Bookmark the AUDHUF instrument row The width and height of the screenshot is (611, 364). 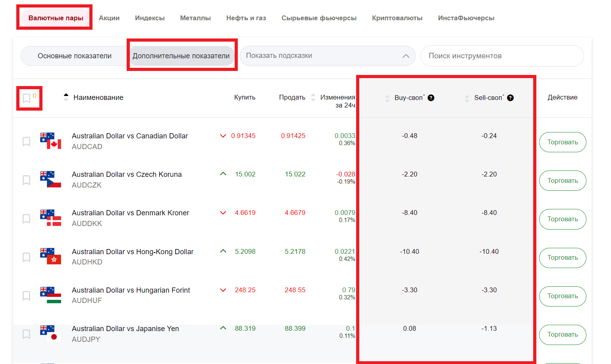click(26, 295)
